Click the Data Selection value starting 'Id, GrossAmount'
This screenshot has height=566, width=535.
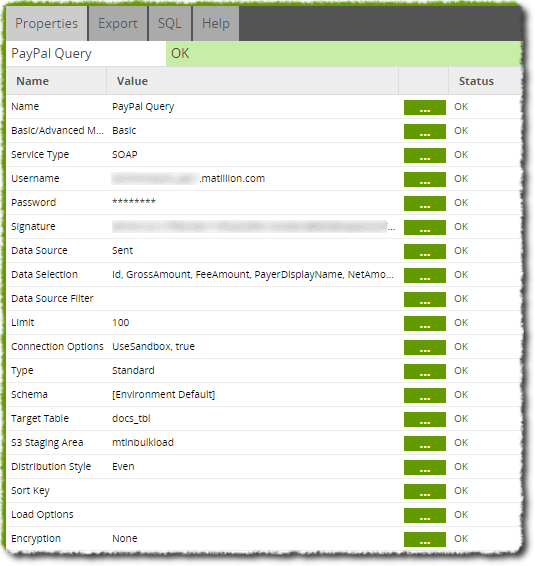253,275
